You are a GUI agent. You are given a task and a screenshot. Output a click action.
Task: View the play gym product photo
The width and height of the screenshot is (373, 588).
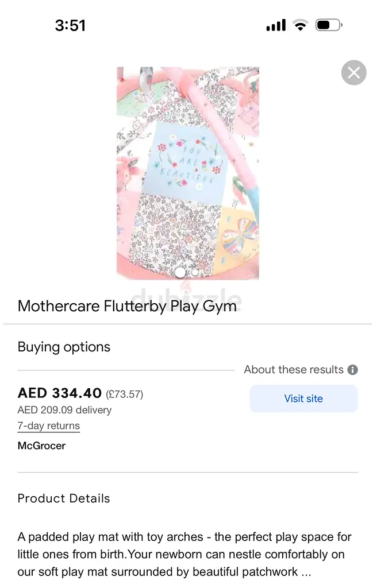click(x=187, y=172)
